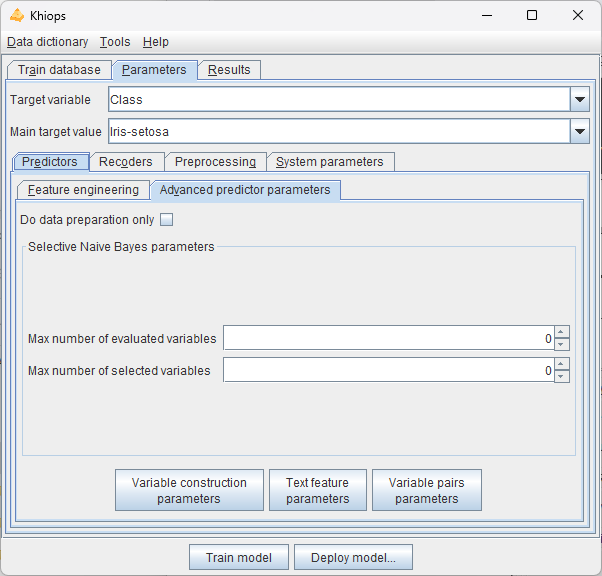Open the Preprocessing sub-tab
The height and width of the screenshot is (576, 602).
coord(215,162)
